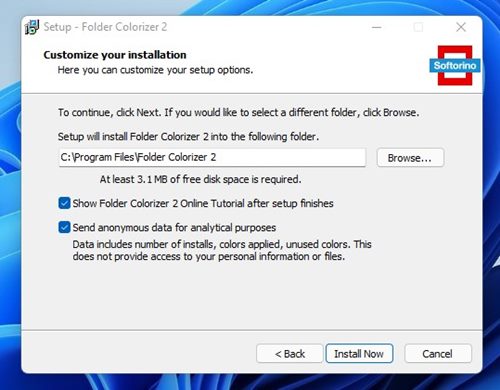The width and height of the screenshot is (500, 390).
Task: Click 'Setup - Folder Colorizer 2' window title
Action: [x=105, y=27]
